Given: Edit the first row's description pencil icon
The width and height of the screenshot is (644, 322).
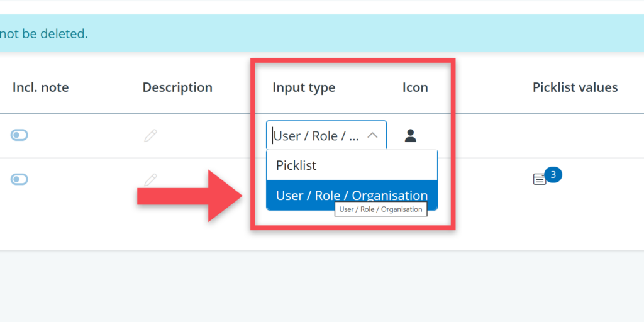Looking at the screenshot, I should click(150, 135).
